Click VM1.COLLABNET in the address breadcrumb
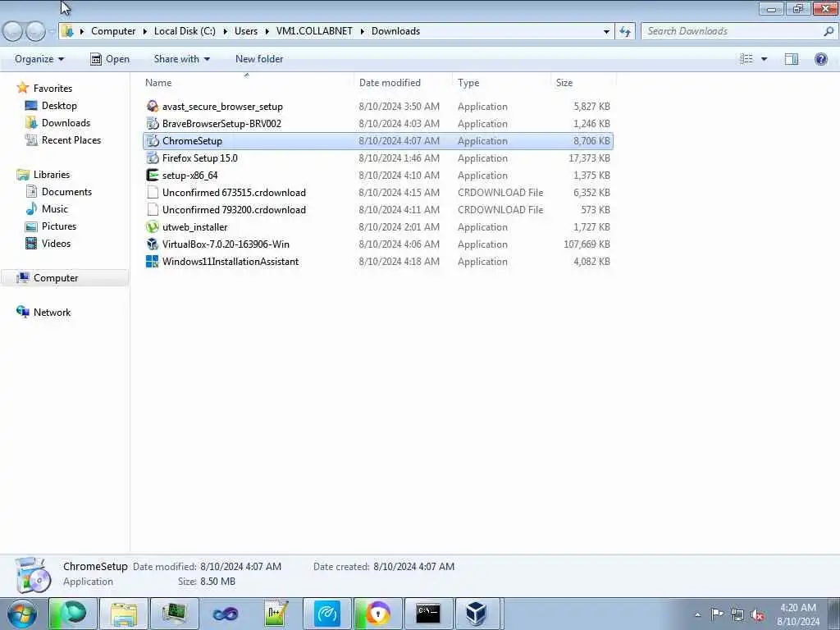This screenshot has height=630, width=840. (x=314, y=31)
